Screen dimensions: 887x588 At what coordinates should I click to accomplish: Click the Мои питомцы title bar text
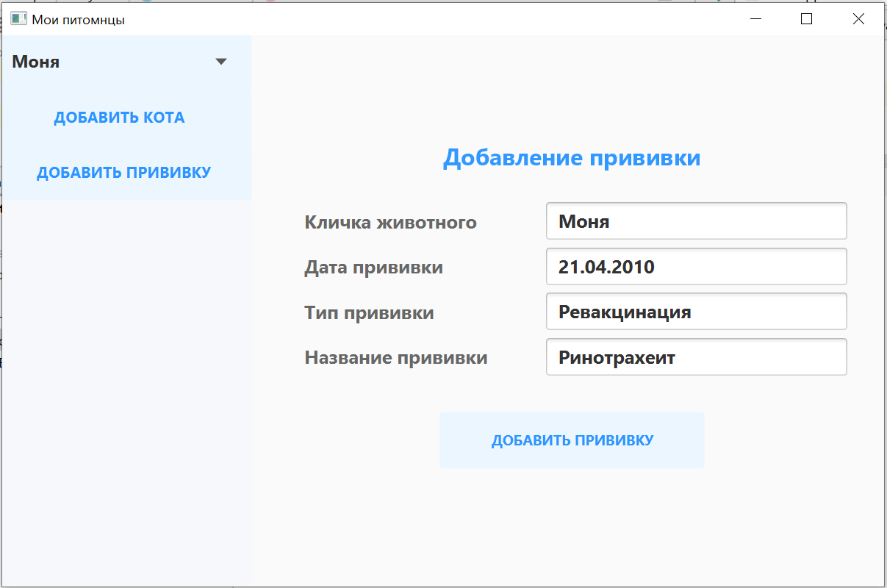click(x=76, y=19)
